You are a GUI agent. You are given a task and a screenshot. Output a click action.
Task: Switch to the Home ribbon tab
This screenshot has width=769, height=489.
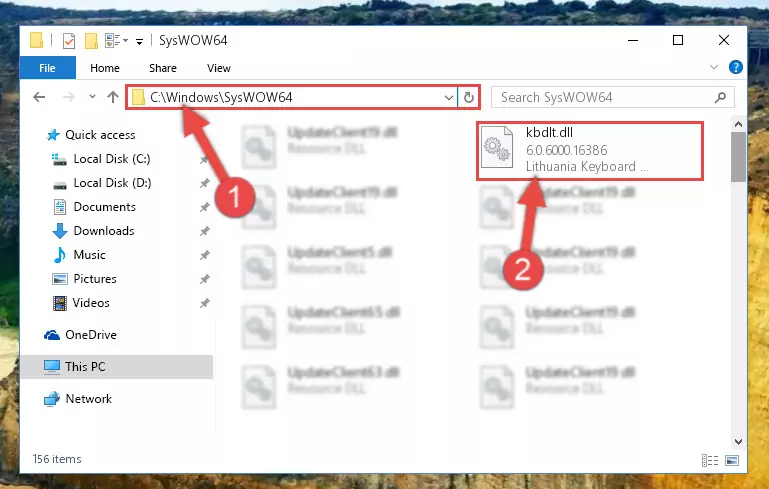pyautogui.click(x=104, y=68)
